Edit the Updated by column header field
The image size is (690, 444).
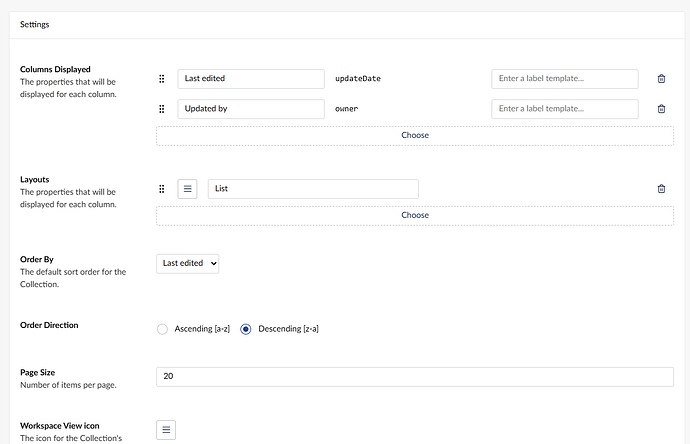(251, 109)
